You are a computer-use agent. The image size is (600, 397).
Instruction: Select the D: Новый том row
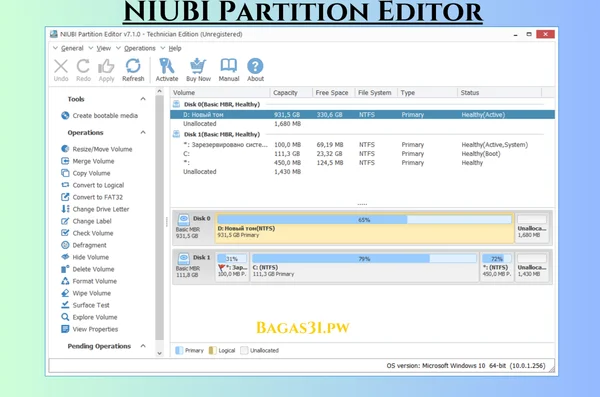pos(362,114)
